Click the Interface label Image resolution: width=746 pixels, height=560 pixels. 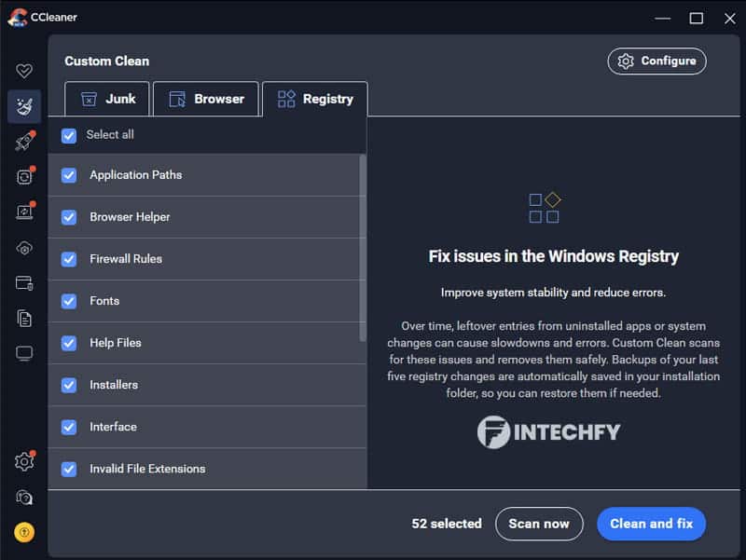click(113, 427)
